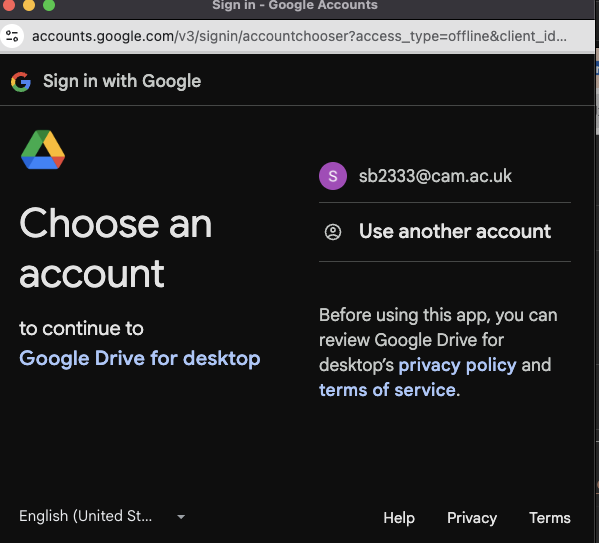Image resolution: width=599 pixels, height=543 pixels.
Task: Click the Terms footer link
Action: (x=550, y=518)
